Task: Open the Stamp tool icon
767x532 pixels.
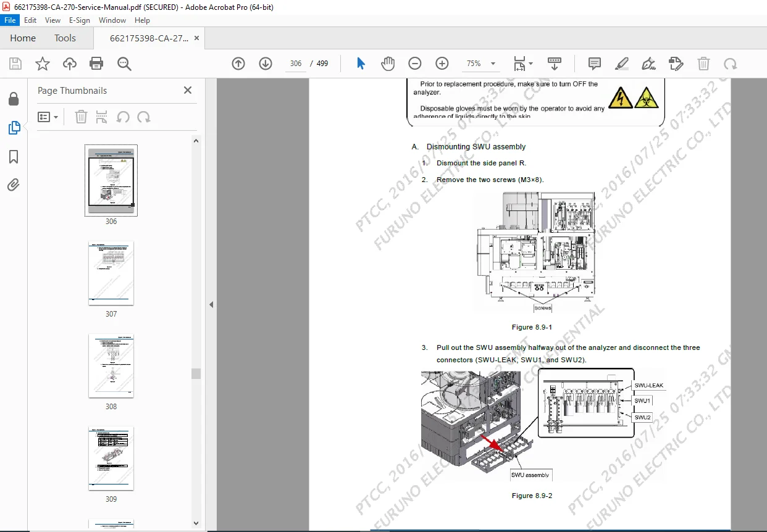Action: (676, 64)
